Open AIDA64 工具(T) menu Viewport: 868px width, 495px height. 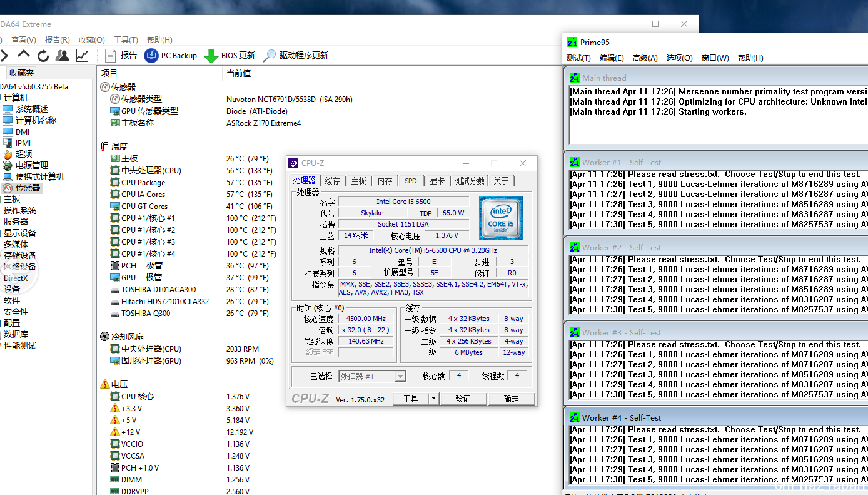pos(126,40)
